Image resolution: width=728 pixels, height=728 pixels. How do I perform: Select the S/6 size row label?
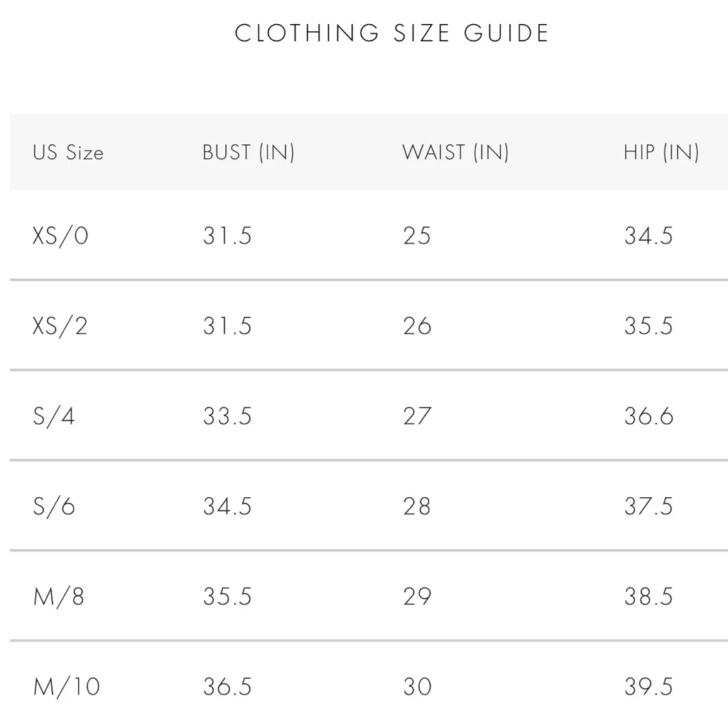coord(54,506)
